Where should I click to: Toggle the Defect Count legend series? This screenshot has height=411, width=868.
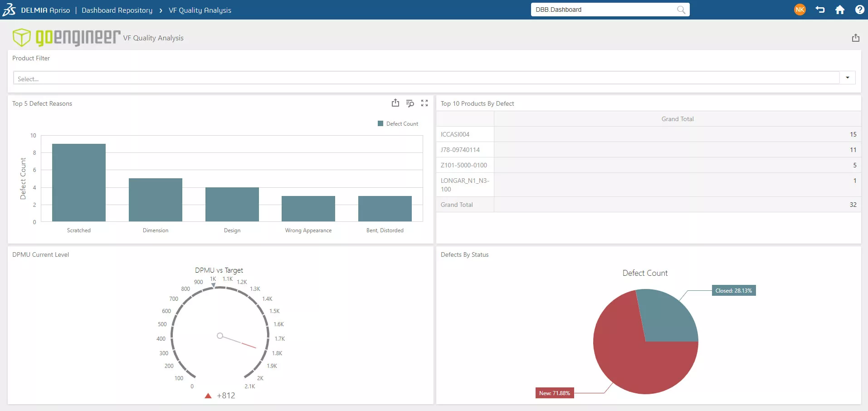[398, 124]
